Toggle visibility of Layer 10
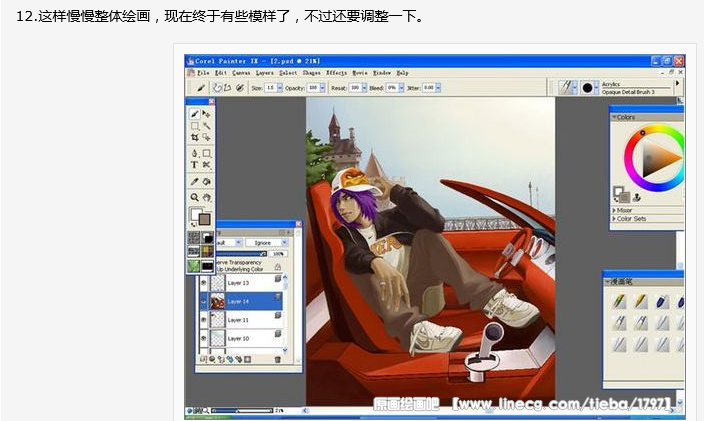The image size is (704, 421). (204, 339)
